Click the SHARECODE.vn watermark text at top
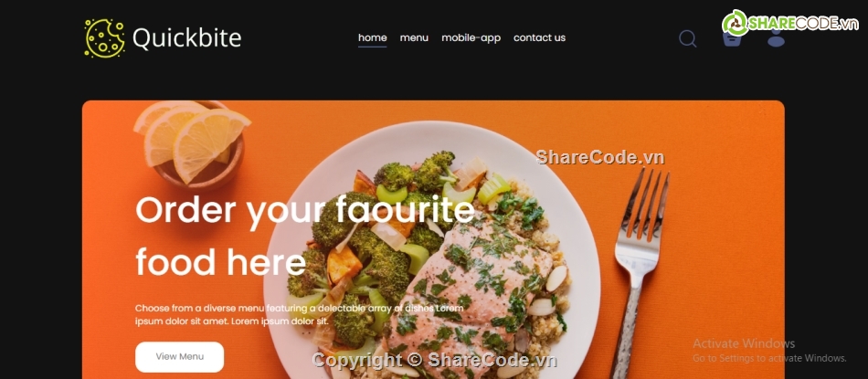Viewport: 868px width, 379px height. (x=804, y=23)
